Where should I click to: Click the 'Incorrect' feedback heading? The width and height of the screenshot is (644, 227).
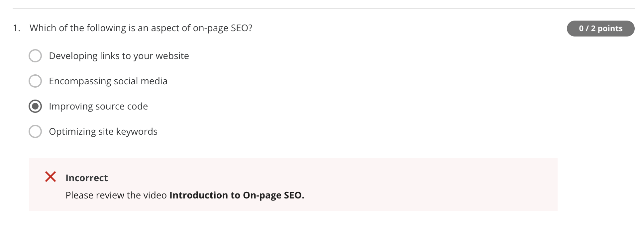coord(86,178)
